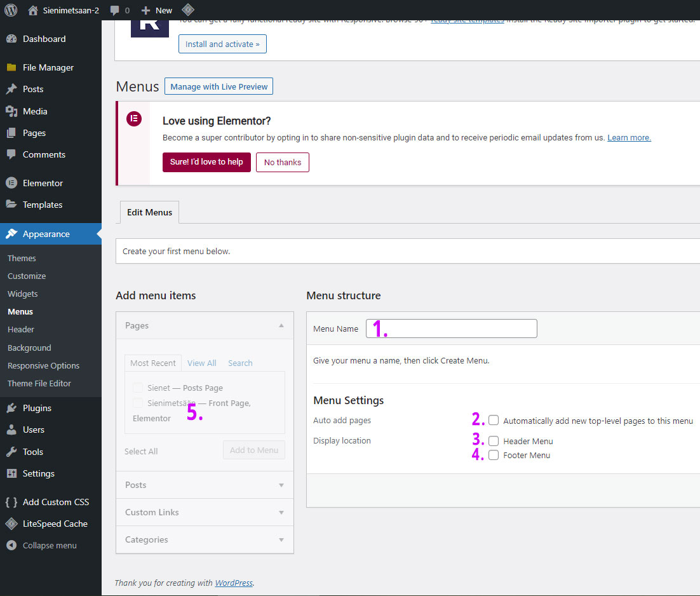Screen dimensions: 700x596
Task: Check the Header Menu display location
Action: [x=494, y=440]
